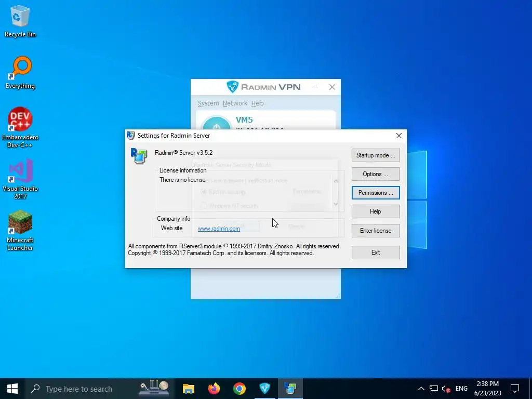Image resolution: width=532 pixels, height=399 pixels.
Task: Open the network status tray icon
Action: [434, 389]
